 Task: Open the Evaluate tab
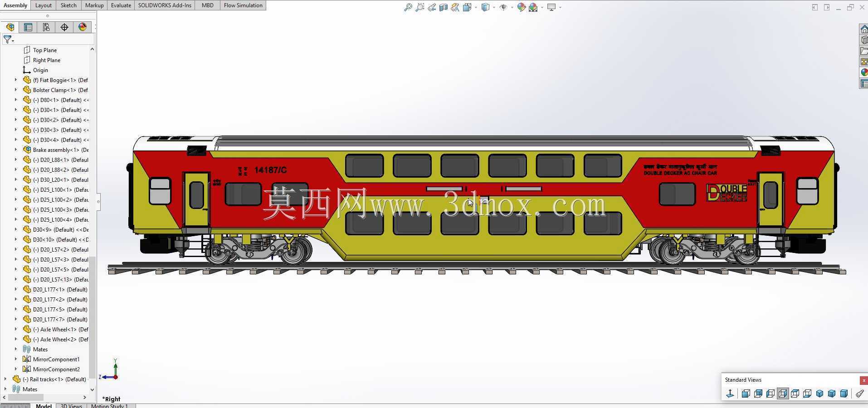121,5
